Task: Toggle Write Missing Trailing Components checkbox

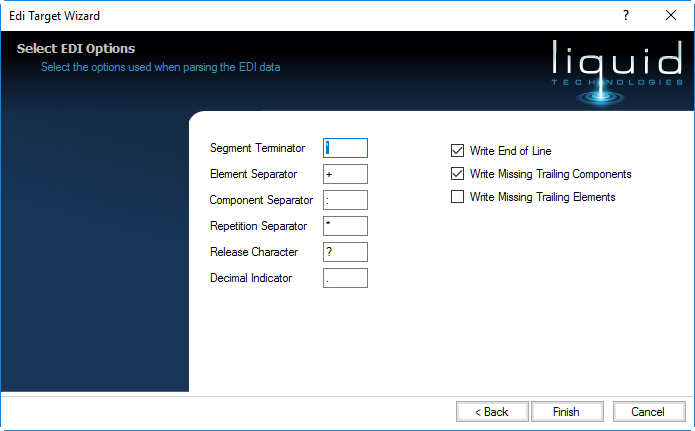Action: (x=458, y=174)
